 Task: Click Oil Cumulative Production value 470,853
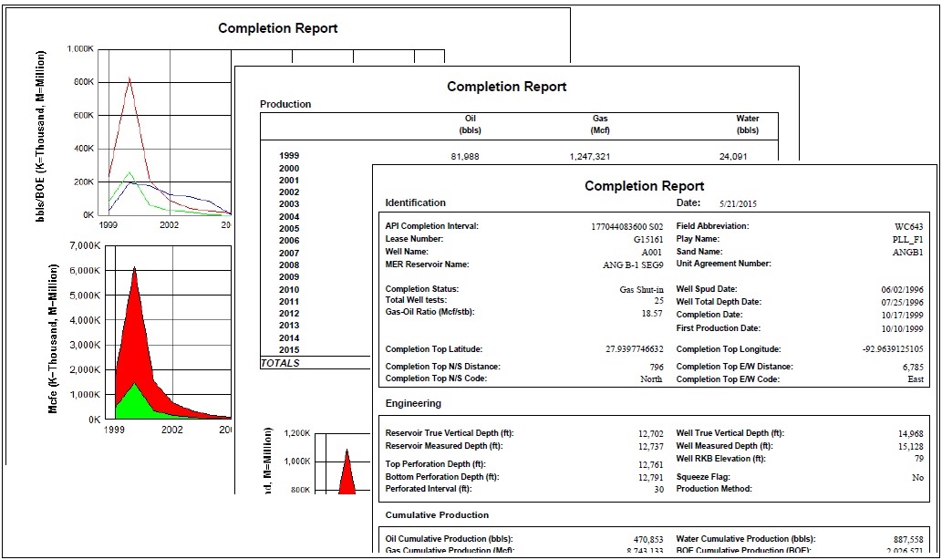tap(649, 540)
